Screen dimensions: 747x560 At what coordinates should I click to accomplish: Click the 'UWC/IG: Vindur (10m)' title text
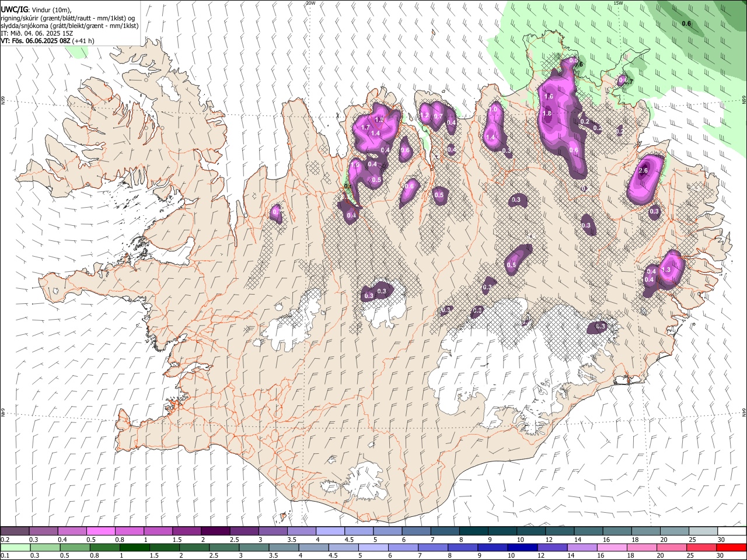click(x=36, y=10)
